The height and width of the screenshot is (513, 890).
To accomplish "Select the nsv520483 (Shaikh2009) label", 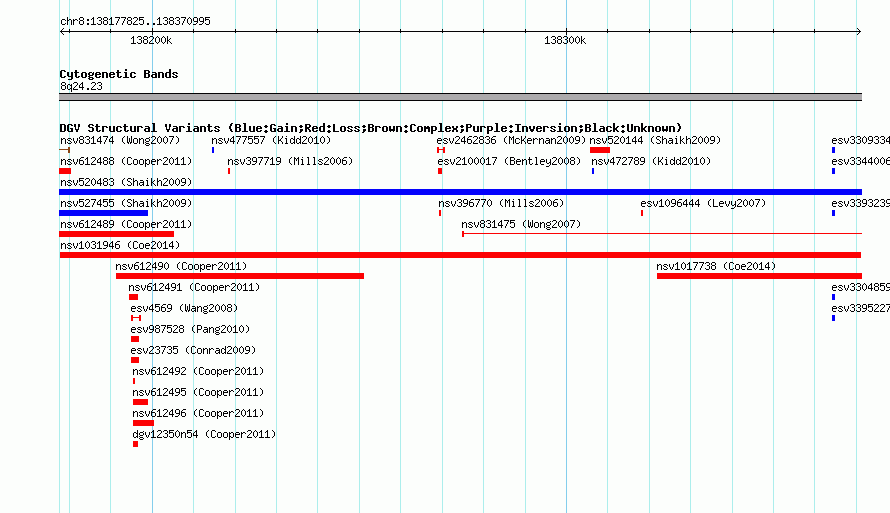I will (x=126, y=182).
